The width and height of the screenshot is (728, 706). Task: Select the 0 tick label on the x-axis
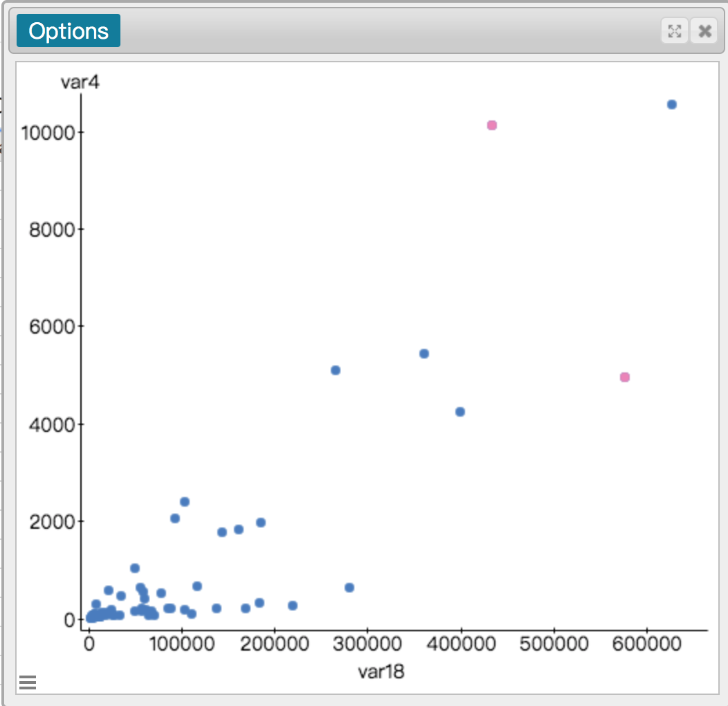89,643
